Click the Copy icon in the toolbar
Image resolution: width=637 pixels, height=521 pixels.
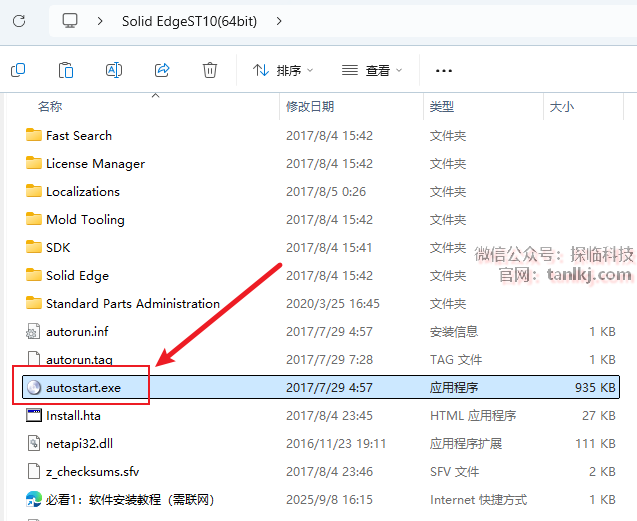click(18, 70)
